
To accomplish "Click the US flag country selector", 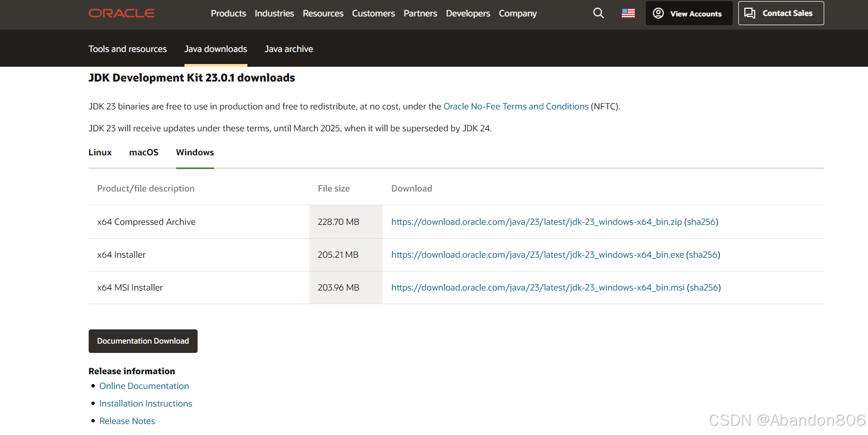I will coord(628,13).
